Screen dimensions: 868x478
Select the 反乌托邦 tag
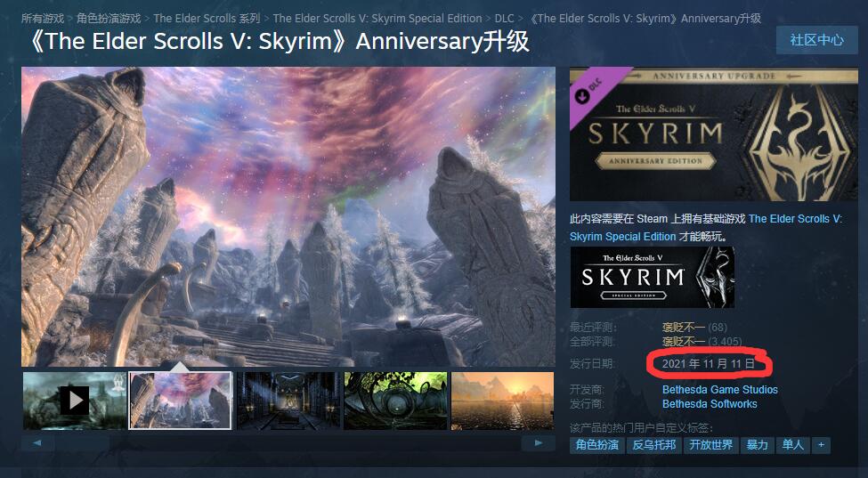tap(653, 445)
